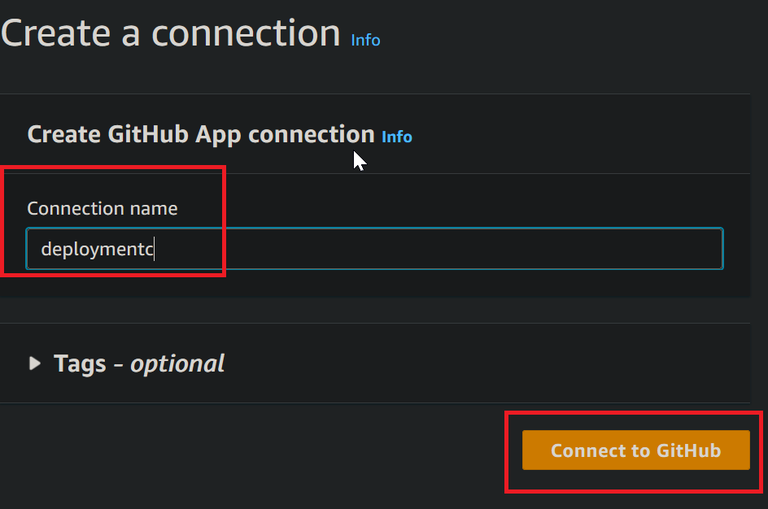Open Info link beside Create GitHub App connection
The height and width of the screenshot is (509, 768).
coord(397,137)
